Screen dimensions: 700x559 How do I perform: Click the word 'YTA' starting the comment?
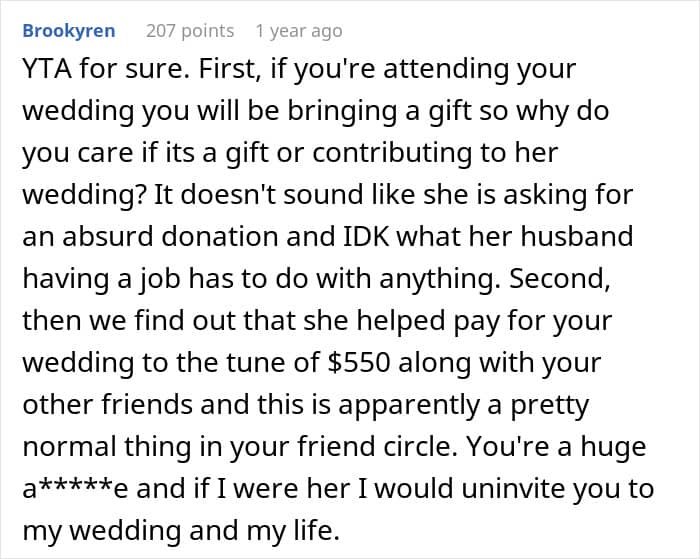click(x=47, y=69)
